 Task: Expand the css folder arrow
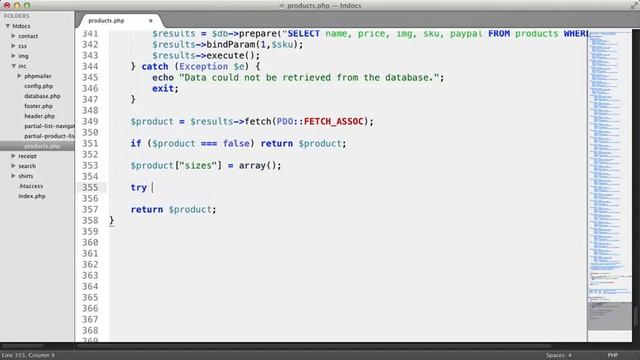13,46
